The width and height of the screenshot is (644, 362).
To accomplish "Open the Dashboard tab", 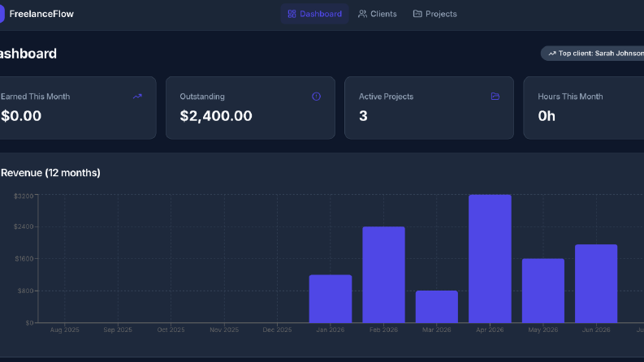I will pyautogui.click(x=315, y=14).
